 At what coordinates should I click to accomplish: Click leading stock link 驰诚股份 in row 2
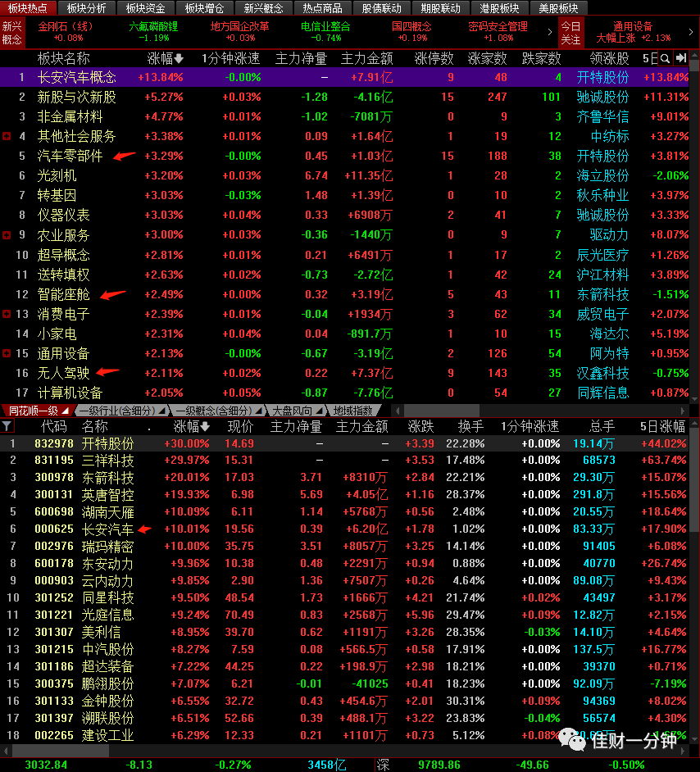tap(602, 97)
